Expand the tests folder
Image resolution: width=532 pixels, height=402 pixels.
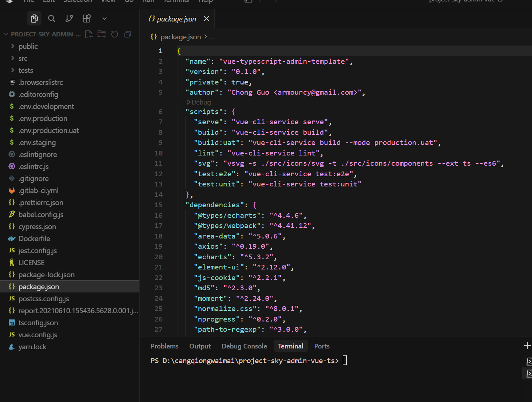[70, 70]
